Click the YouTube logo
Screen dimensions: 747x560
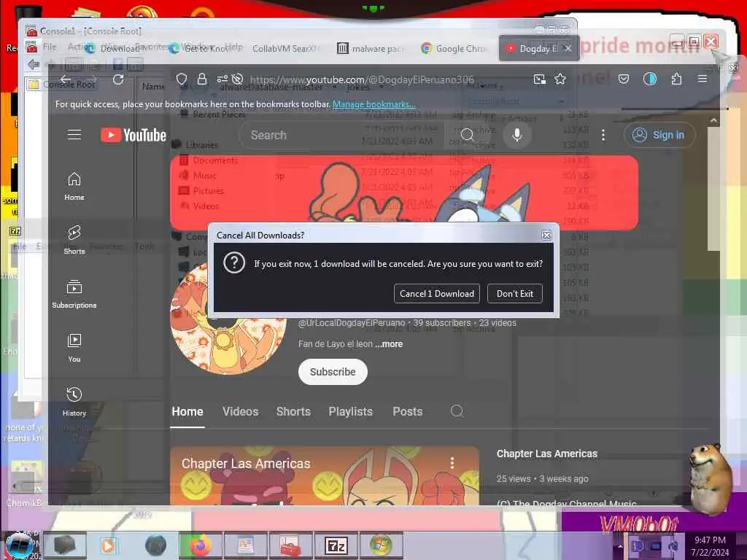(x=133, y=135)
